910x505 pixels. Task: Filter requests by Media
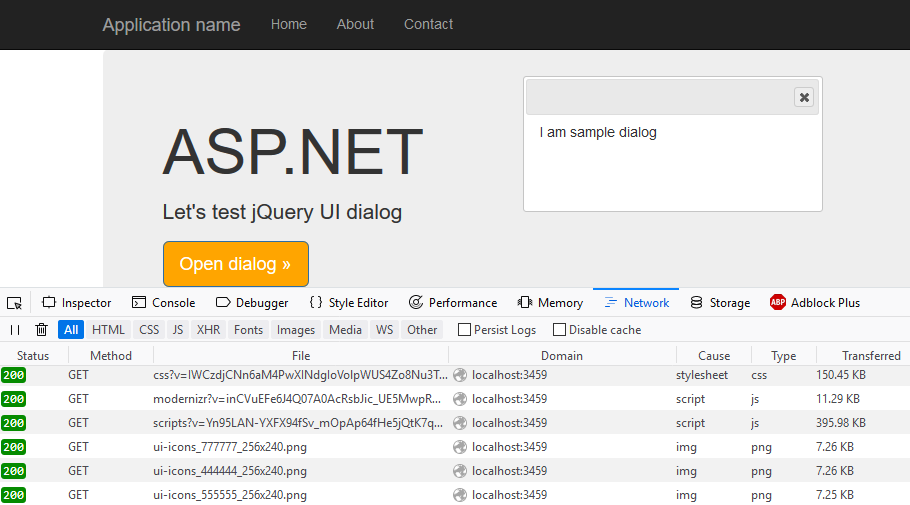[x=345, y=330]
